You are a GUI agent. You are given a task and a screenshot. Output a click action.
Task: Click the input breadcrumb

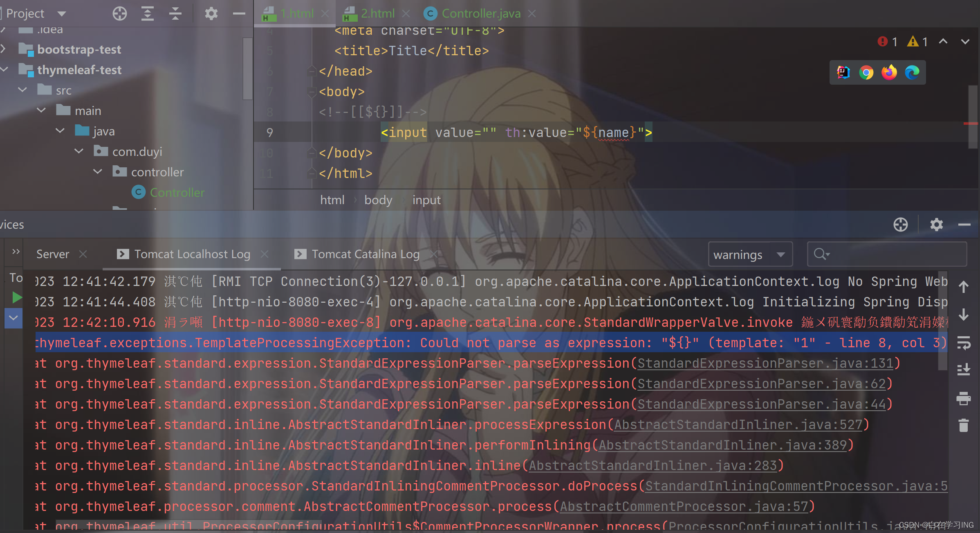[426, 200]
